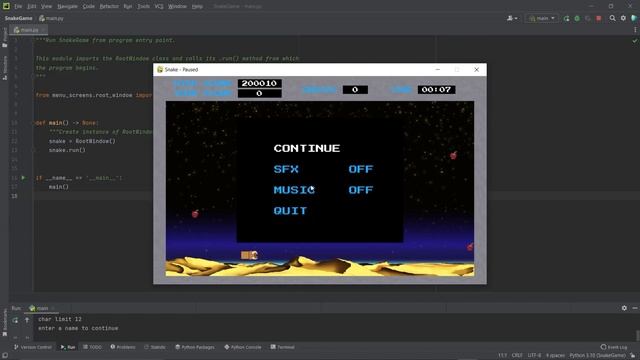Screen dimensions: 640x360
Task: Open the Bookmarks tool window sidebar button
Action: tap(4, 322)
